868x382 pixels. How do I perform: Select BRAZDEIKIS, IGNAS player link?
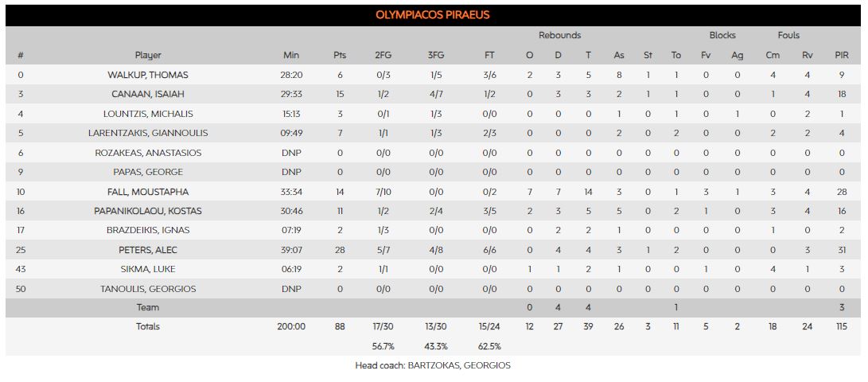148,231
